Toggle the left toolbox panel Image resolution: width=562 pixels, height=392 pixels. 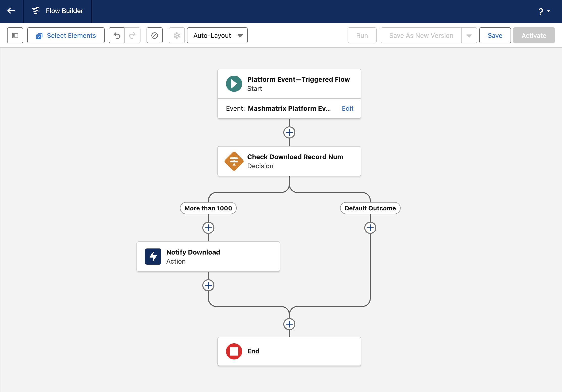coord(15,36)
